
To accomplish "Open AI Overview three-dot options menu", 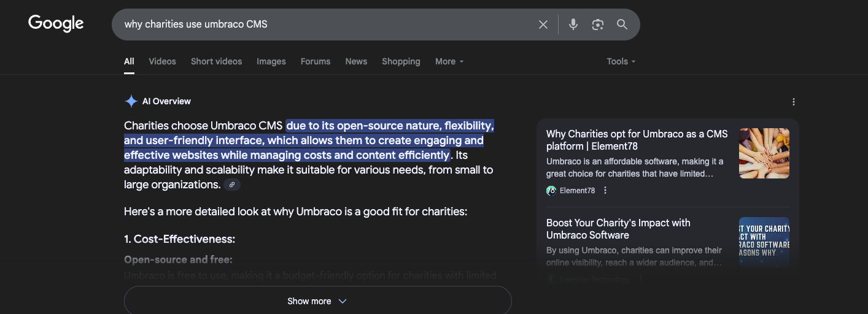I will tap(793, 102).
